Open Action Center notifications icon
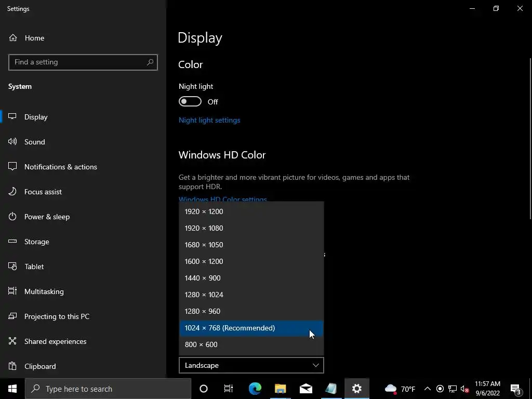The image size is (532, 399). [516, 389]
